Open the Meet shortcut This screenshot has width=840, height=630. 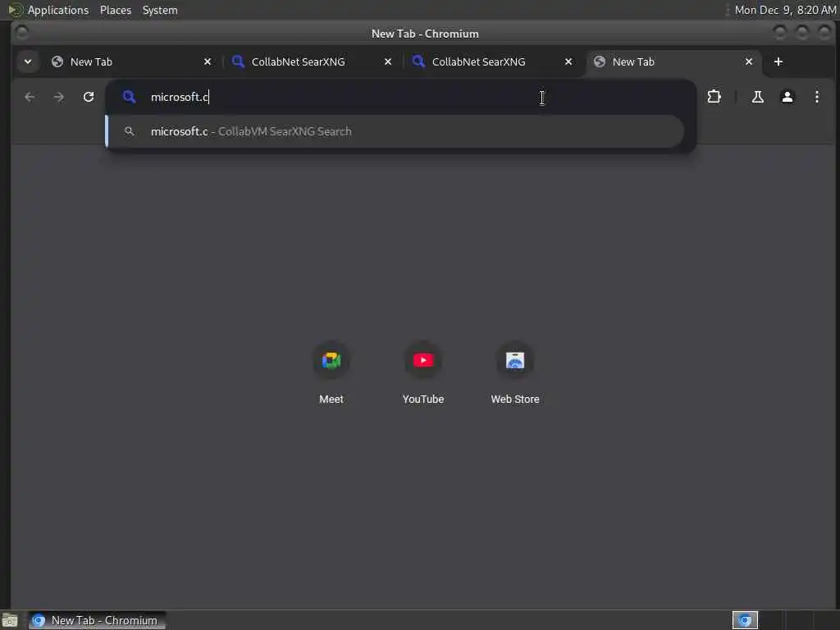coord(331,373)
